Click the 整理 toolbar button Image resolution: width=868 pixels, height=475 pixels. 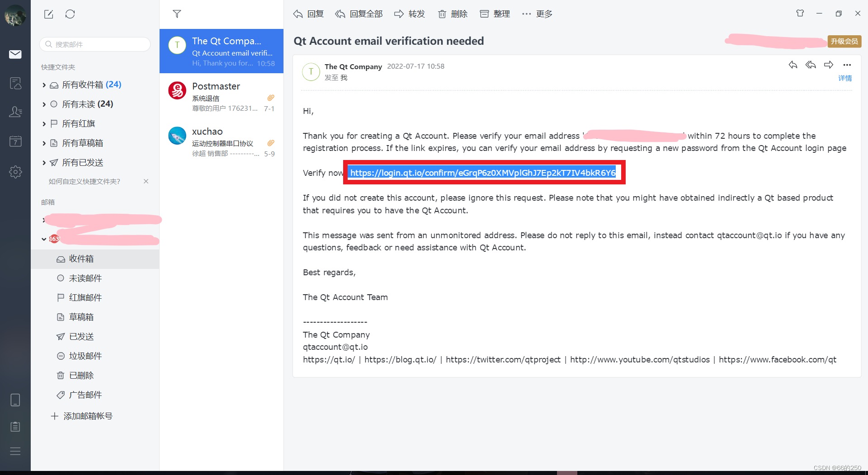[x=495, y=14]
